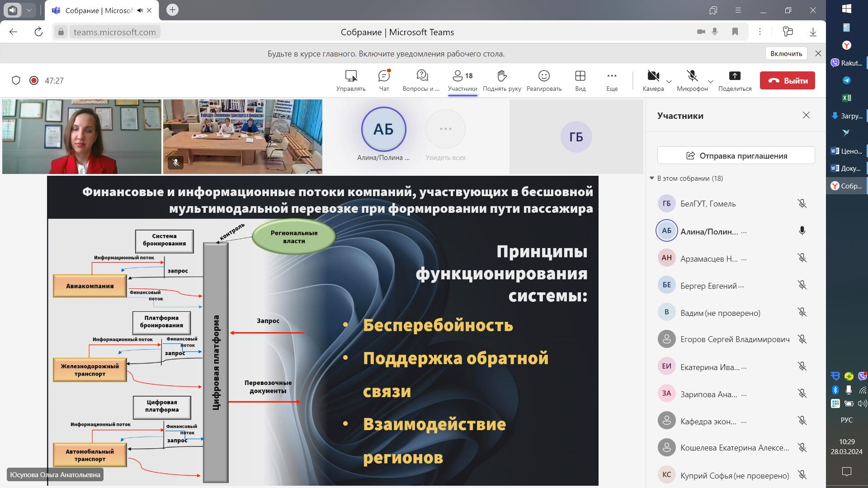
Task: Expand camera options dropdown arrow
Action: click(669, 82)
